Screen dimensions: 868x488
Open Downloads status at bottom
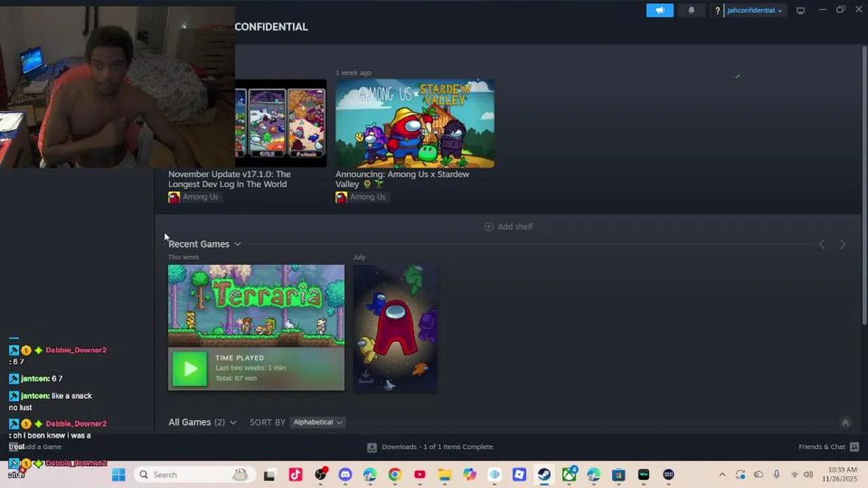(x=430, y=447)
